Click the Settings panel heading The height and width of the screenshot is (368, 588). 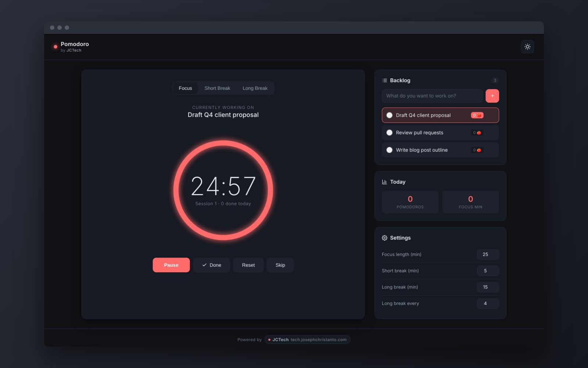click(x=400, y=238)
